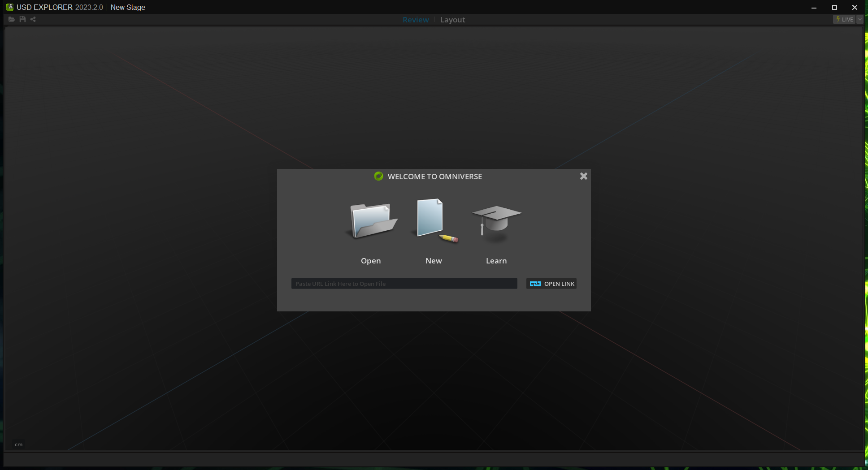
Task: Maximize the USD Explorer window
Action: 834,7
